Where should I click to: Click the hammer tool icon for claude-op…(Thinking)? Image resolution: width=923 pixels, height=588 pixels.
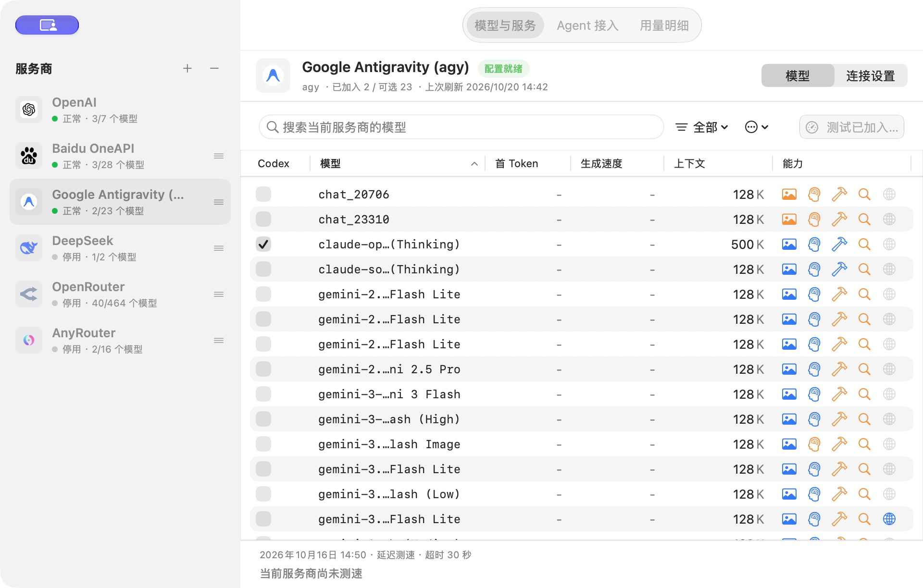click(x=839, y=245)
